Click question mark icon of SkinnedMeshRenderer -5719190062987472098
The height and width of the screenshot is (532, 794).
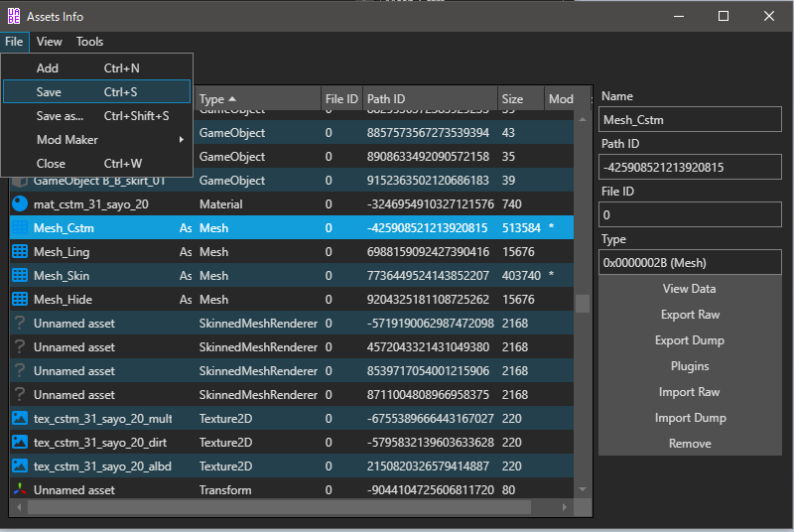coord(20,323)
